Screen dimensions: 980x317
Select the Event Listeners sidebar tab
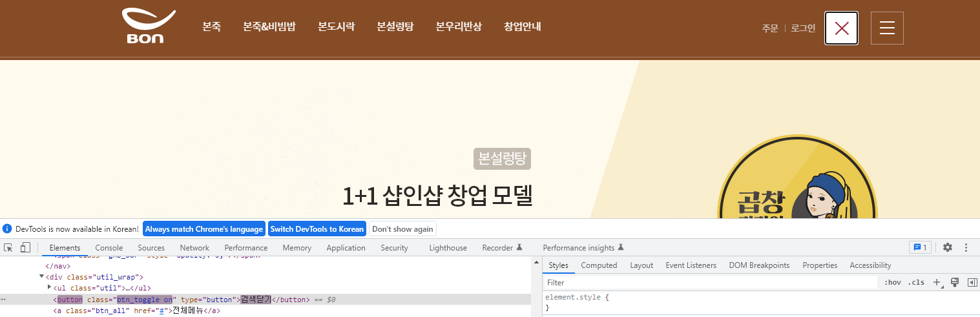tap(691, 265)
